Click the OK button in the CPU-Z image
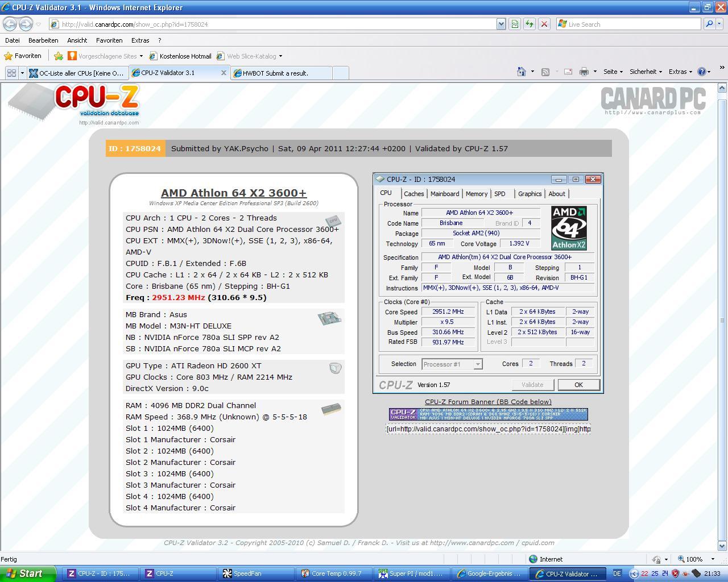 578,385
